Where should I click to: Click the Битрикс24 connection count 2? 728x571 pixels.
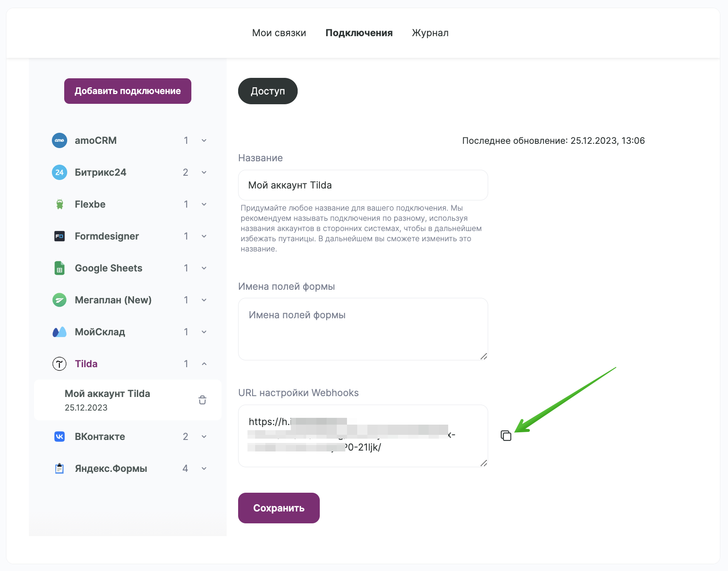point(185,172)
